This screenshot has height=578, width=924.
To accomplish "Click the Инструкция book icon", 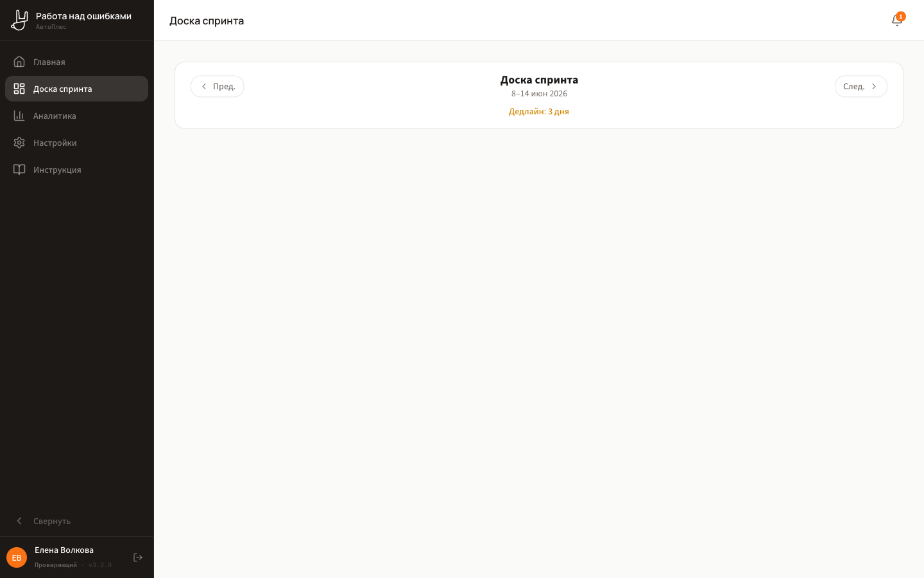I will point(19,170).
